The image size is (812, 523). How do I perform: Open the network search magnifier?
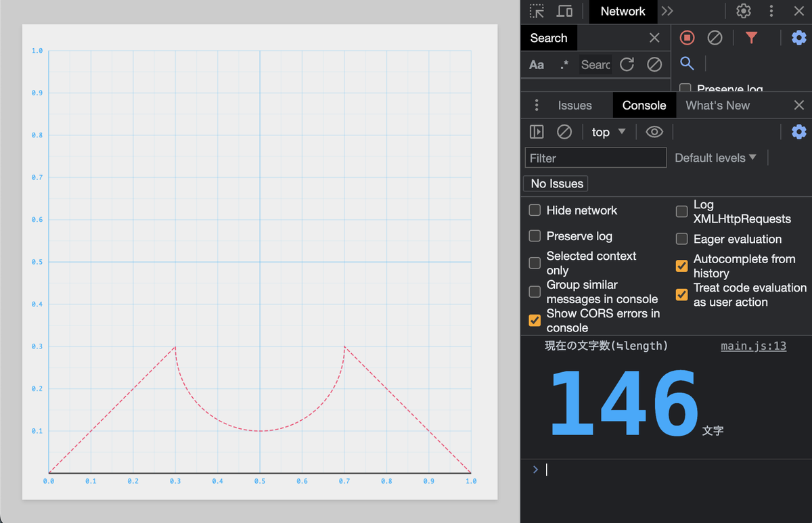click(687, 64)
